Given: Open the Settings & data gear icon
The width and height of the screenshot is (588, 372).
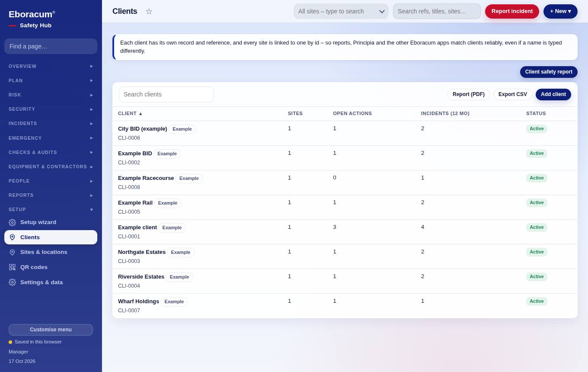Looking at the screenshot, I should (x=12, y=282).
